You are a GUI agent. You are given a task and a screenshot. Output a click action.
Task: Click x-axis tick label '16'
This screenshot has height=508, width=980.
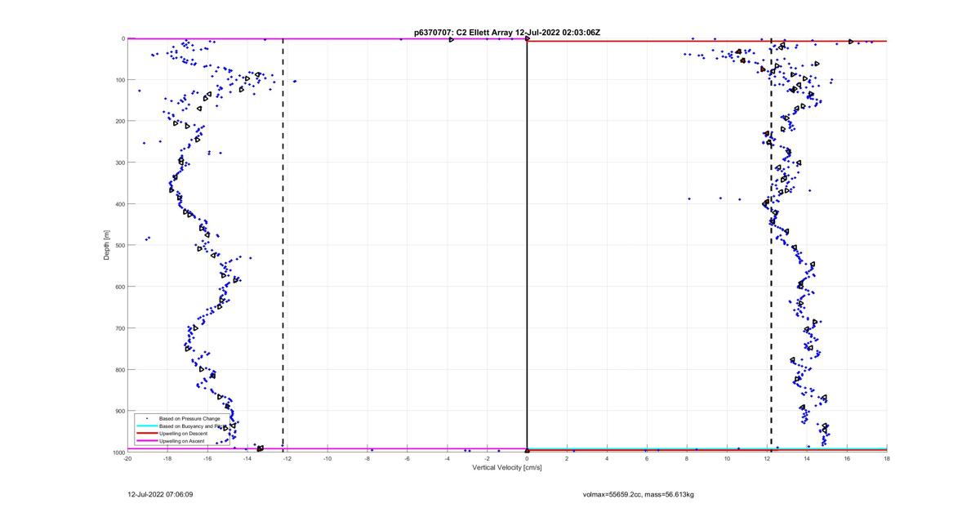click(847, 458)
